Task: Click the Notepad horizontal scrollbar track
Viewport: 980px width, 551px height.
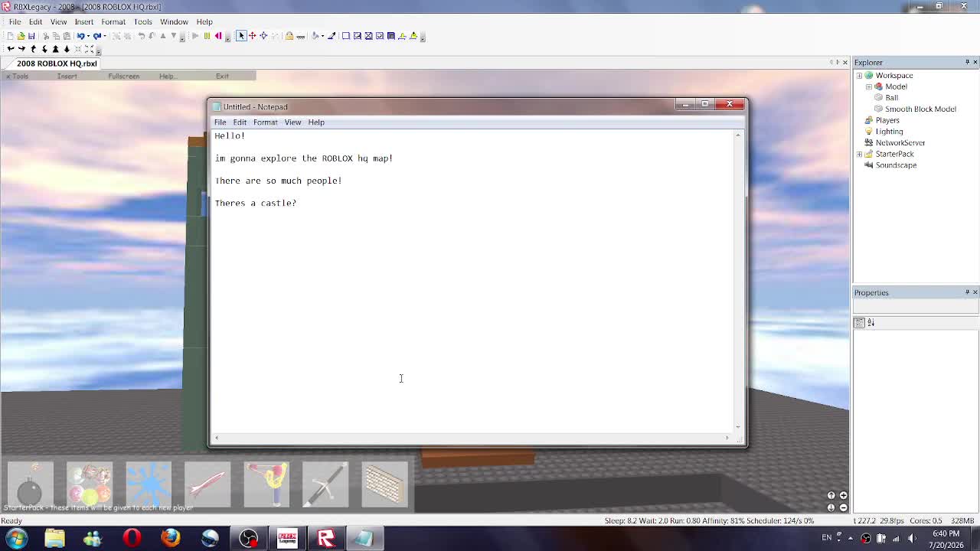Action: point(472,438)
